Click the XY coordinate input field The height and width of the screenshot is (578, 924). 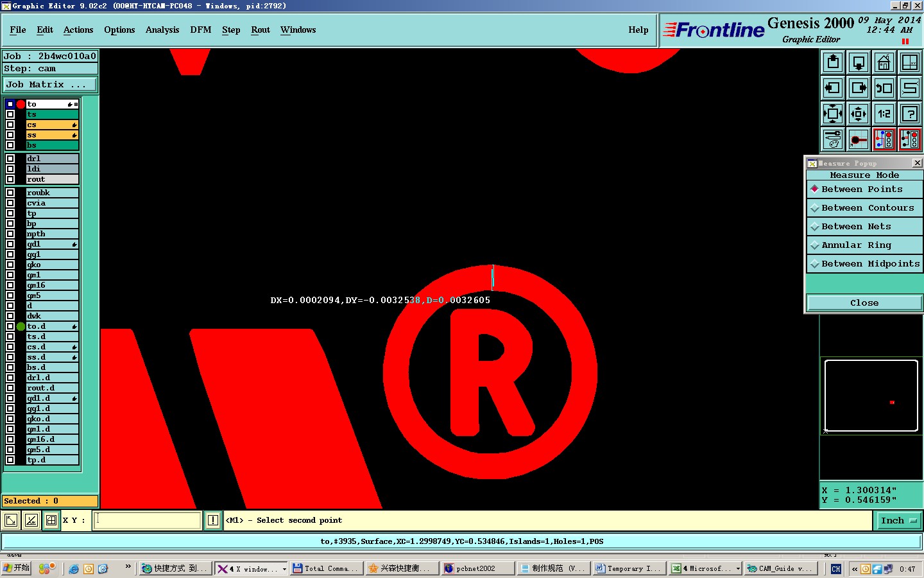tap(148, 520)
